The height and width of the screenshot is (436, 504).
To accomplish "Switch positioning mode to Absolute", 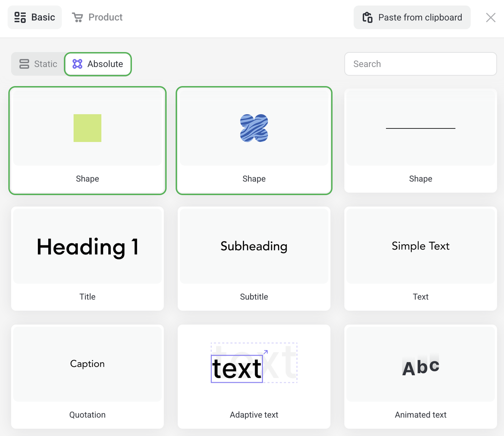I will click(x=98, y=64).
